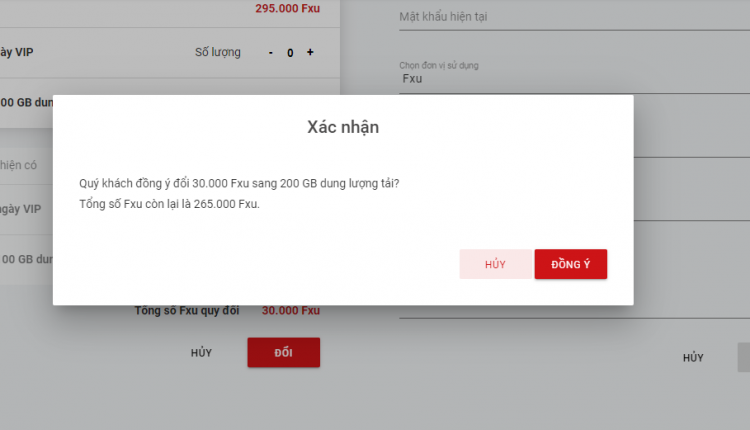Open the Chọn đơn vị sử dụng dropdown

coord(574,78)
